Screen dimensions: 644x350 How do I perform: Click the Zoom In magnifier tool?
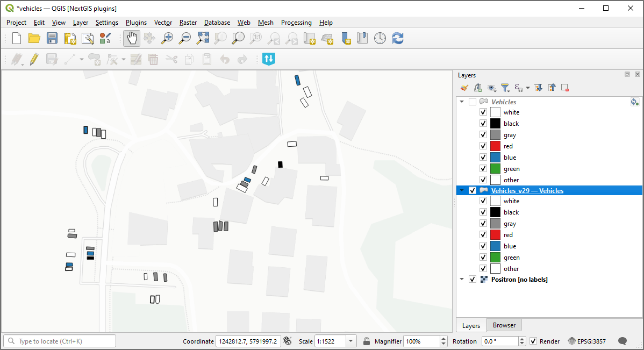pos(167,38)
